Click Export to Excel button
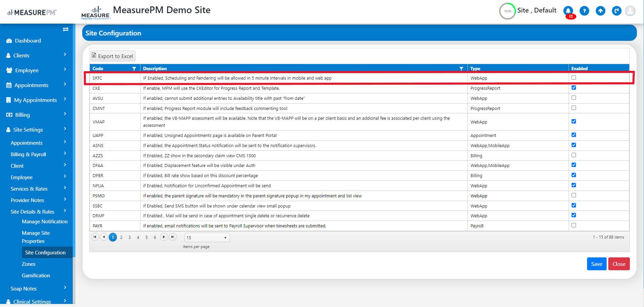Screen dimensions: 644x307 point(113,56)
